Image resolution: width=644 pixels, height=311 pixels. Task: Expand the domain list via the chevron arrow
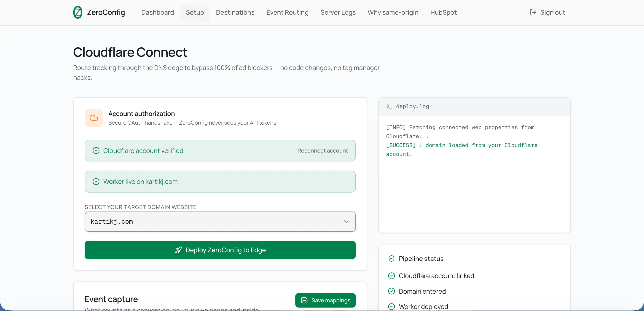coord(346,222)
